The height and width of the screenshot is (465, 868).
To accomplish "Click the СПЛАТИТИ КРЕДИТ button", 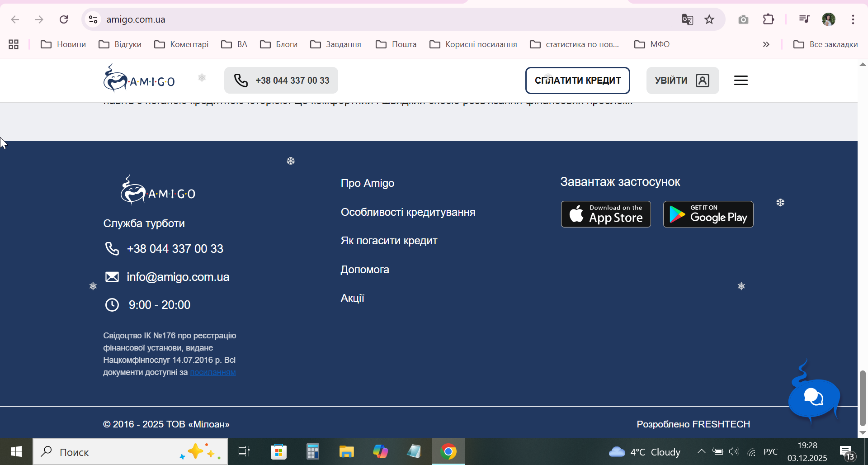I will tap(578, 81).
